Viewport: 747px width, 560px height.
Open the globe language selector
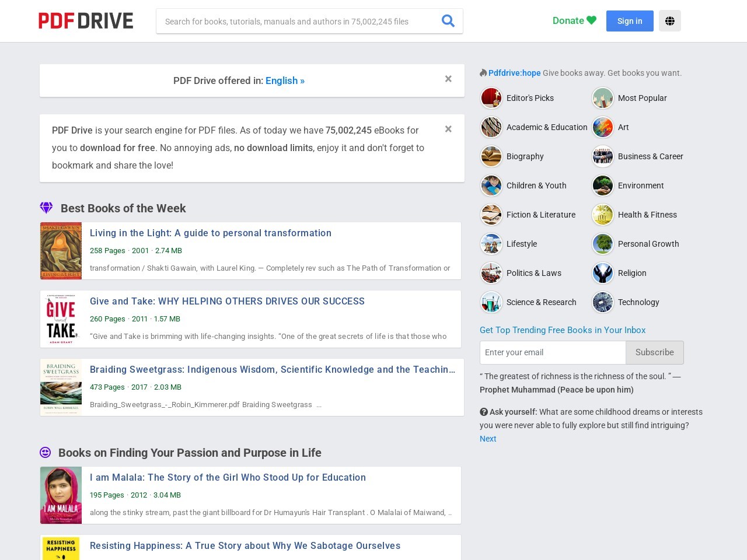pyautogui.click(x=670, y=21)
